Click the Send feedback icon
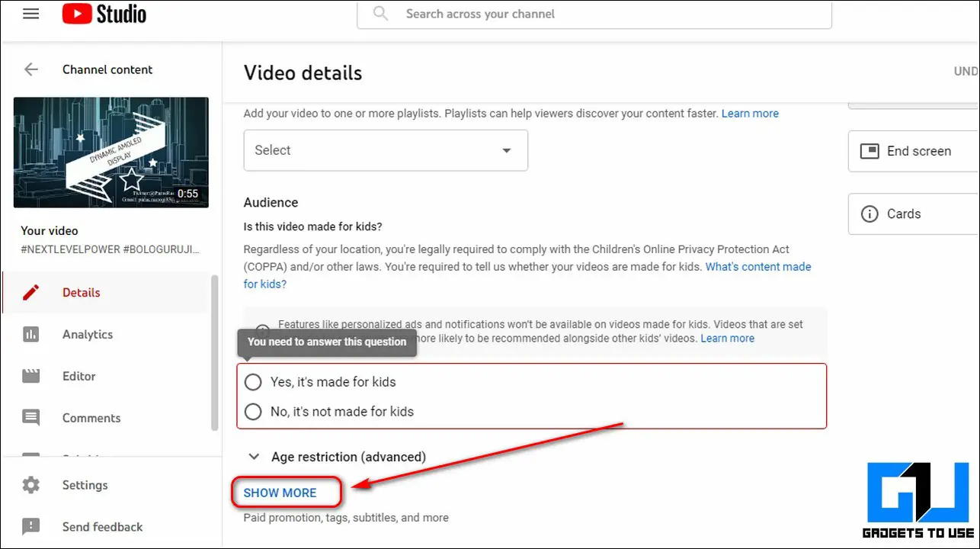 coord(31,527)
